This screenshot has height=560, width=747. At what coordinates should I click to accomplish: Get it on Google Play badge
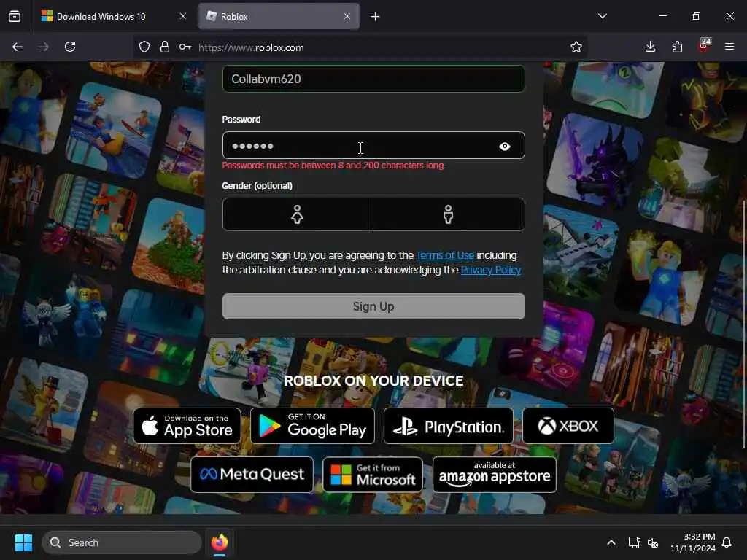pos(312,426)
